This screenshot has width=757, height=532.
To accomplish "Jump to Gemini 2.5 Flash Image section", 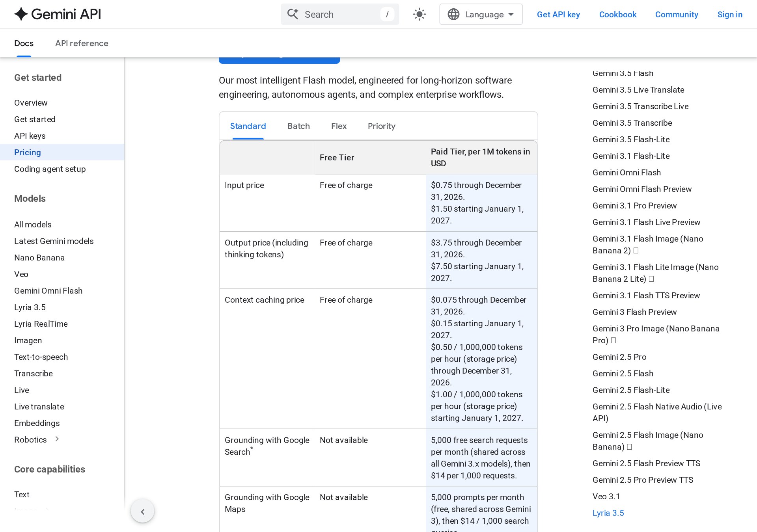I will (x=648, y=441).
